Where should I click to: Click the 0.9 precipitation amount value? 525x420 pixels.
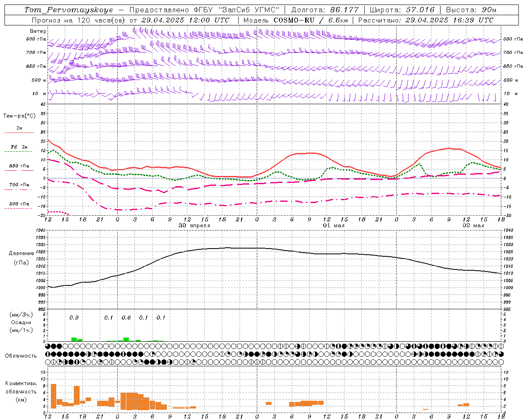tap(74, 318)
